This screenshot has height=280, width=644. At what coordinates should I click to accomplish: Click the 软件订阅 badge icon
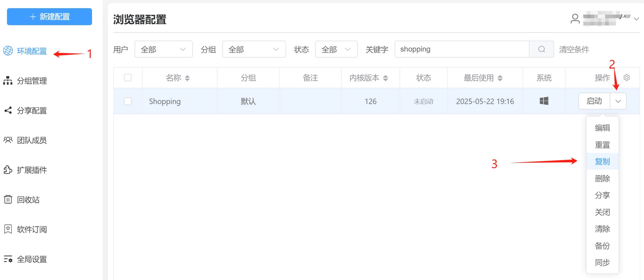[x=8, y=229]
